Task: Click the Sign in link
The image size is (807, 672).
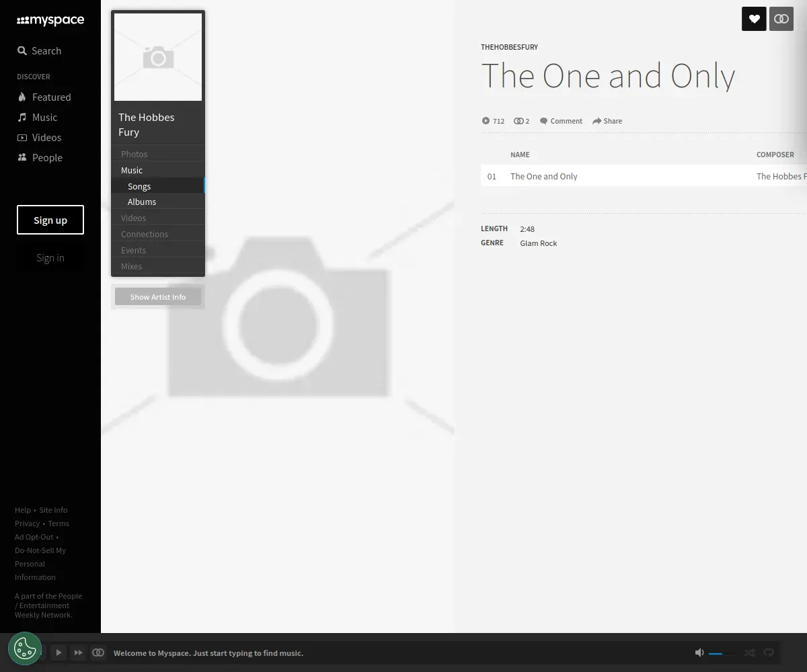Action: (x=50, y=258)
